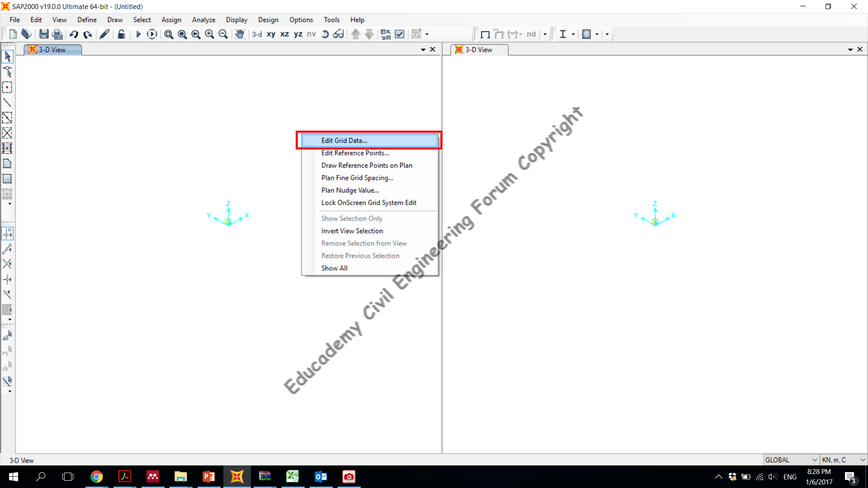Create a new model from the toolbar
This screenshot has width=868, height=488.
[x=13, y=34]
